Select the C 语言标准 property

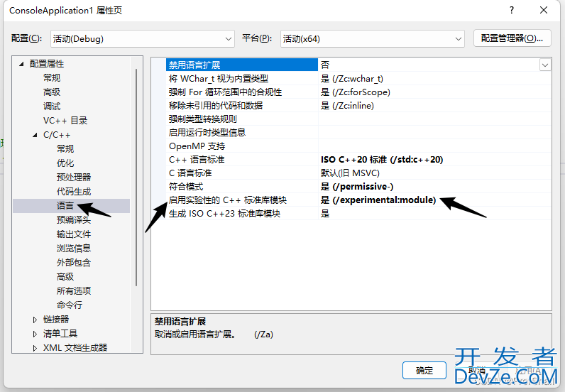pyautogui.click(x=190, y=173)
